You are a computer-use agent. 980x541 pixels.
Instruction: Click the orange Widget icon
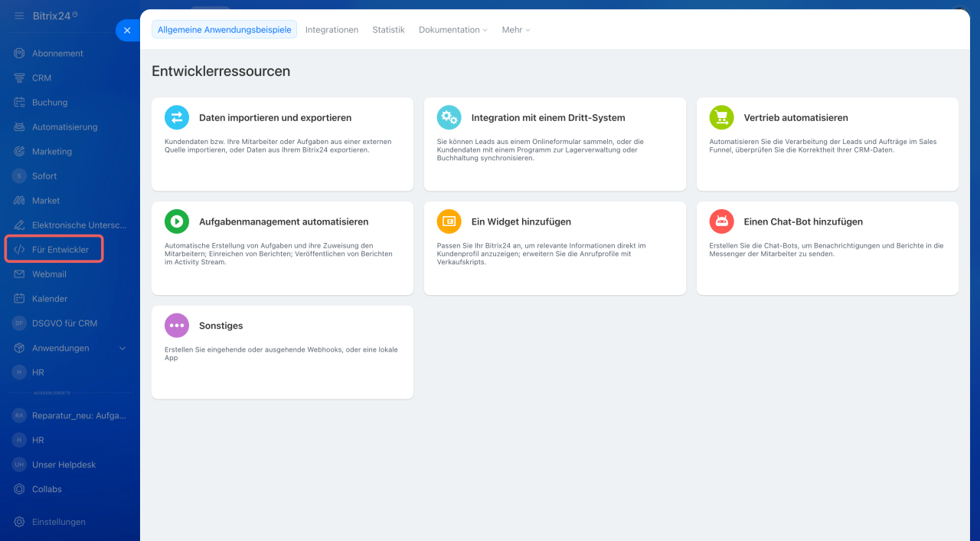(x=449, y=221)
